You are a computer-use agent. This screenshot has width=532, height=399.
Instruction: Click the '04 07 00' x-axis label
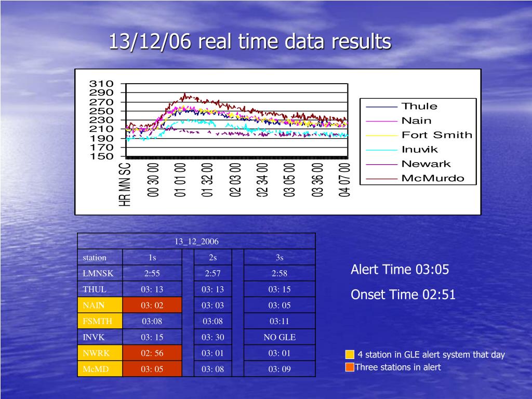(344, 180)
